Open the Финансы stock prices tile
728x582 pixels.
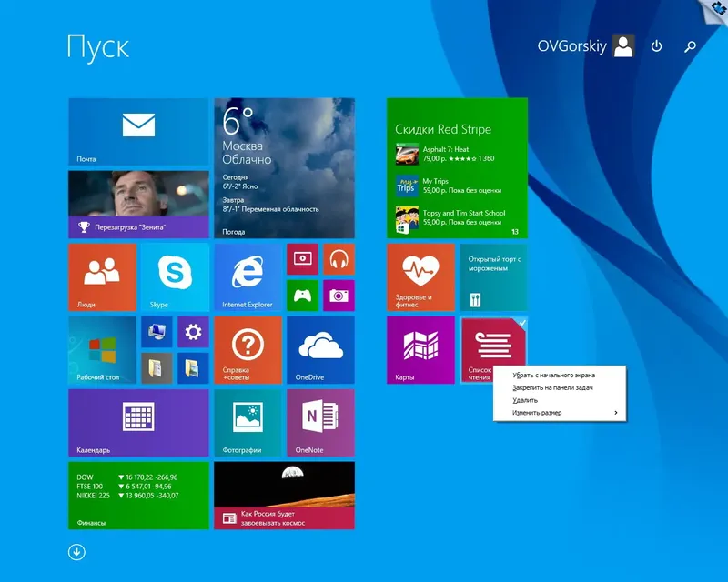(x=136, y=496)
